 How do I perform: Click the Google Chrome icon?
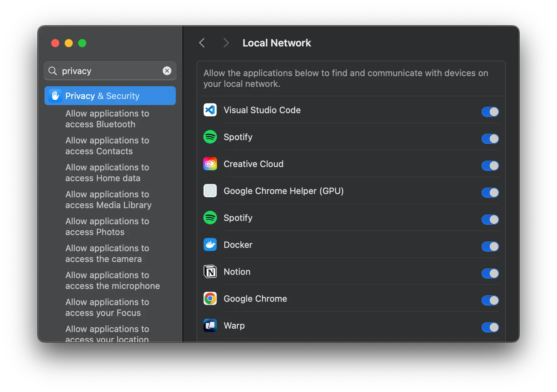(209, 299)
